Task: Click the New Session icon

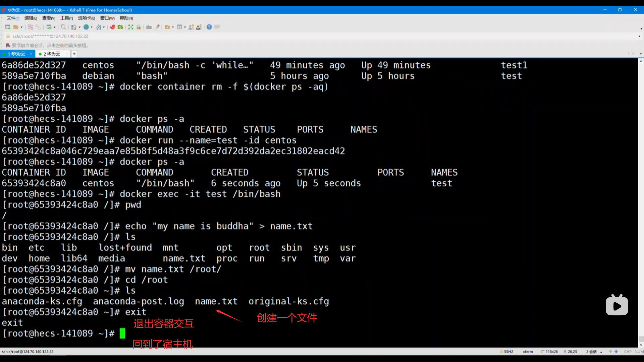Action: tap(8, 27)
